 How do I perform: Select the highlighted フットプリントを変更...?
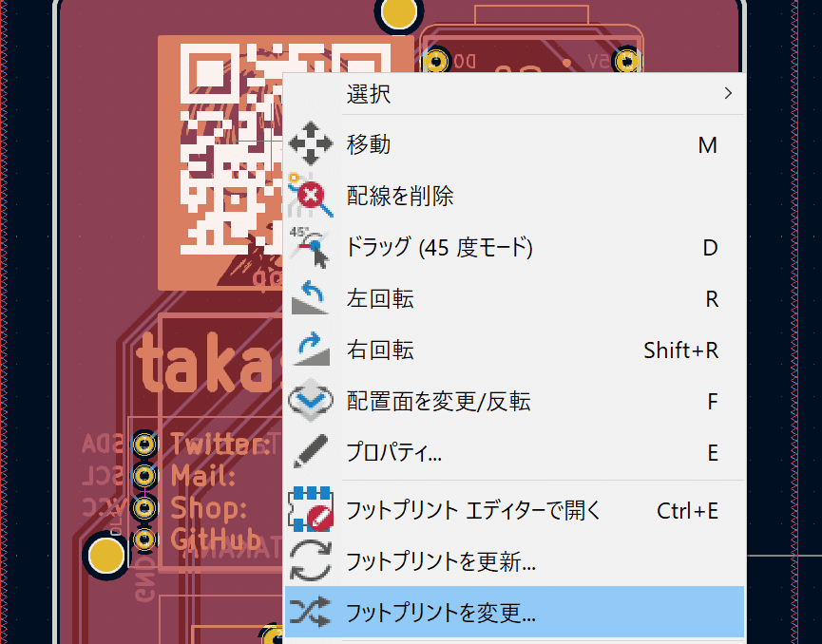[x=514, y=612]
